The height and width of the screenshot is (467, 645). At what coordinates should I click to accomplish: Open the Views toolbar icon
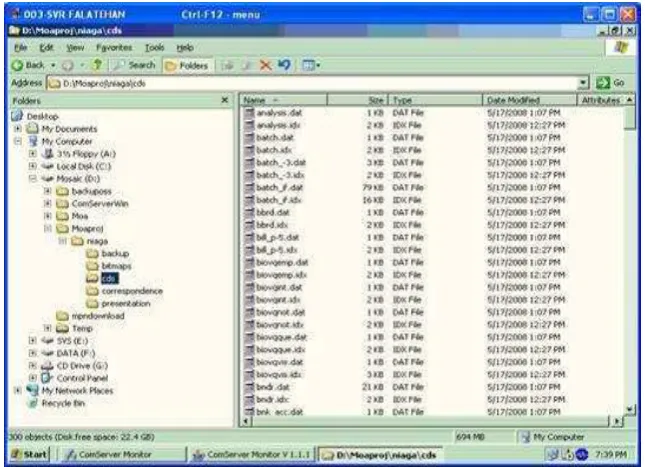point(311,65)
